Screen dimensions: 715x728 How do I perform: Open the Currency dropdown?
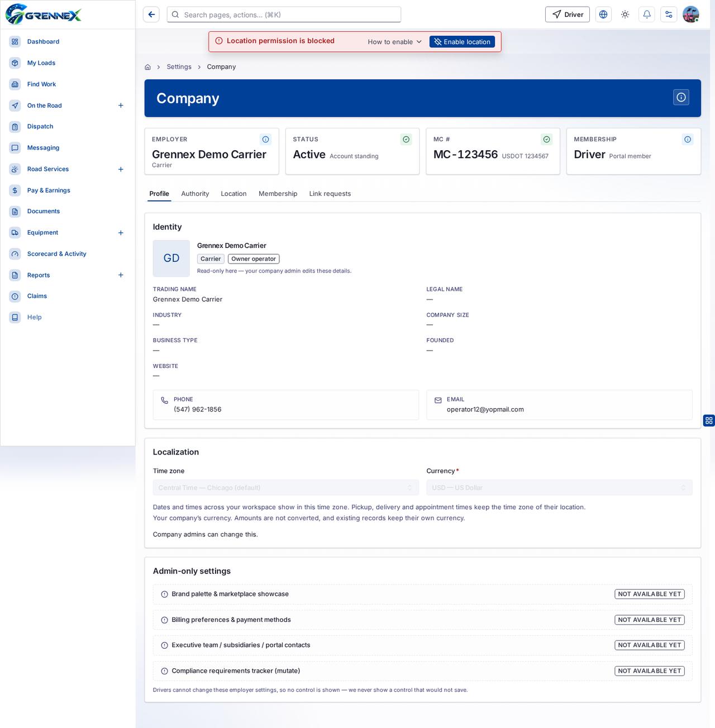[559, 487]
